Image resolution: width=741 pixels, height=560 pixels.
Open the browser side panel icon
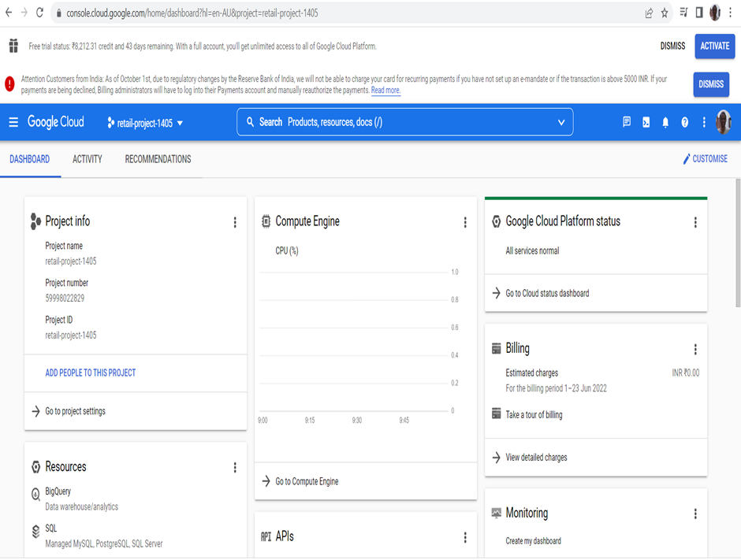(699, 13)
